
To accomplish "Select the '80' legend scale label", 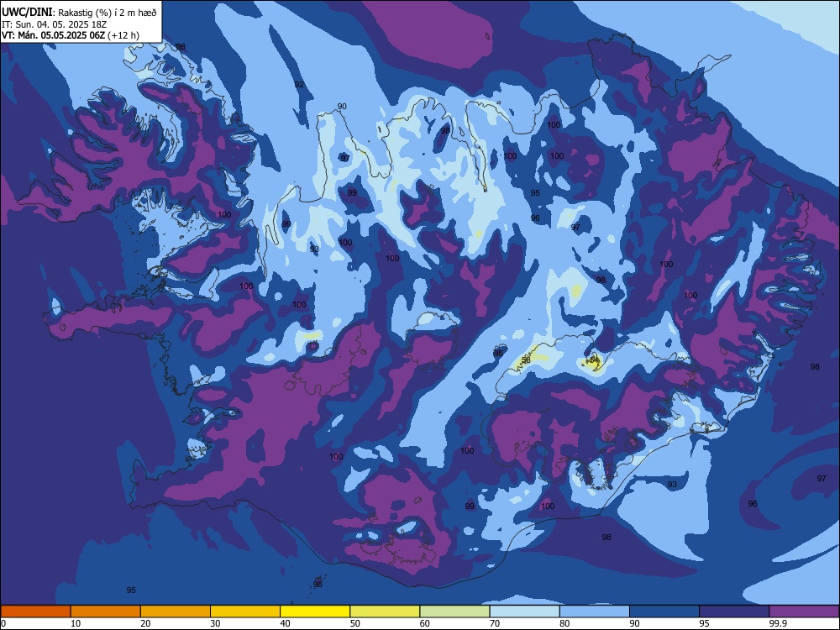I will pos(564,623).
